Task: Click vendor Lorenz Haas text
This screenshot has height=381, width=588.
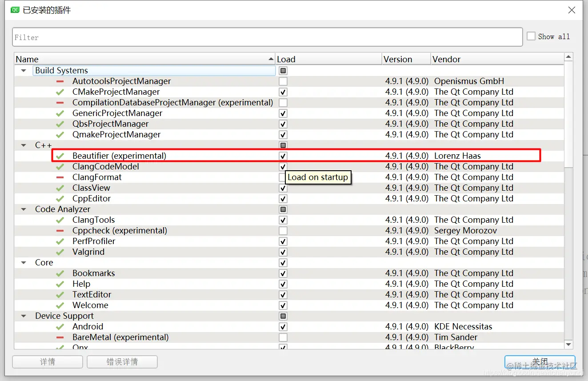Action: click(x=457, y=156)
